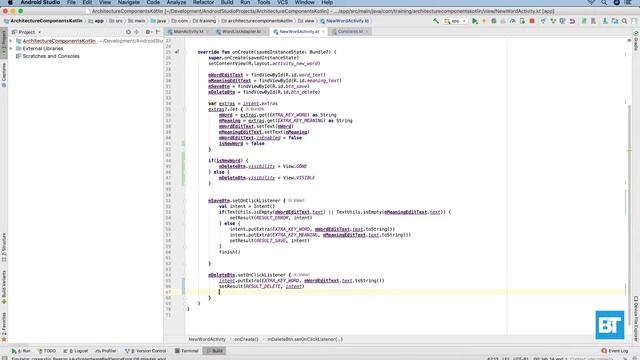Click the Profile app gauge icon
The width and height of the screenshot is (640, 360).
(513, 21)
